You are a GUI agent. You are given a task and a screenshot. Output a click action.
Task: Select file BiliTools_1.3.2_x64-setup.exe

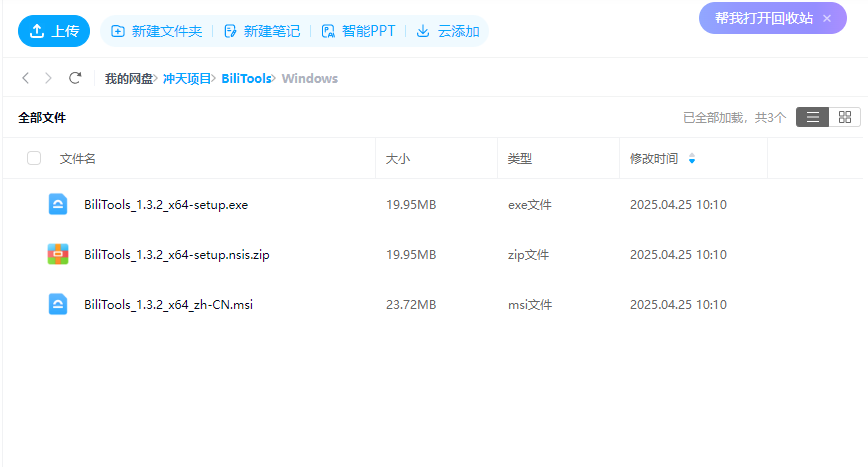(x=166, y=205)
